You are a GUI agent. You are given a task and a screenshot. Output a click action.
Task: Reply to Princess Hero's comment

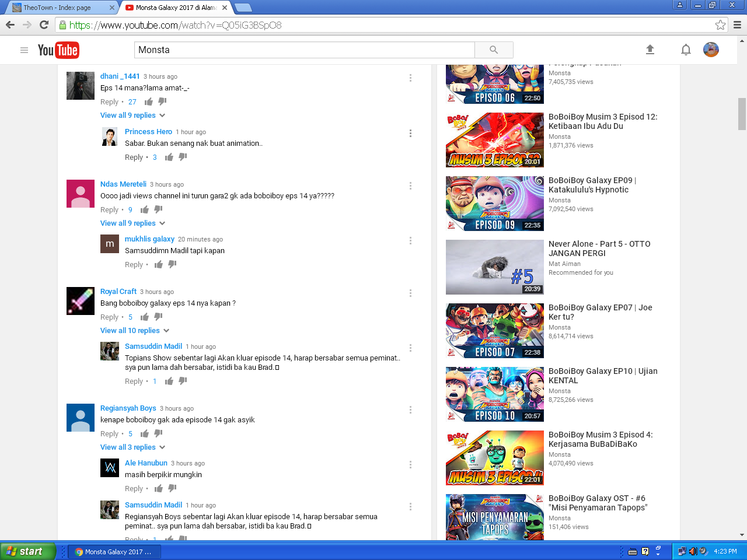click(x=134, y=157)
